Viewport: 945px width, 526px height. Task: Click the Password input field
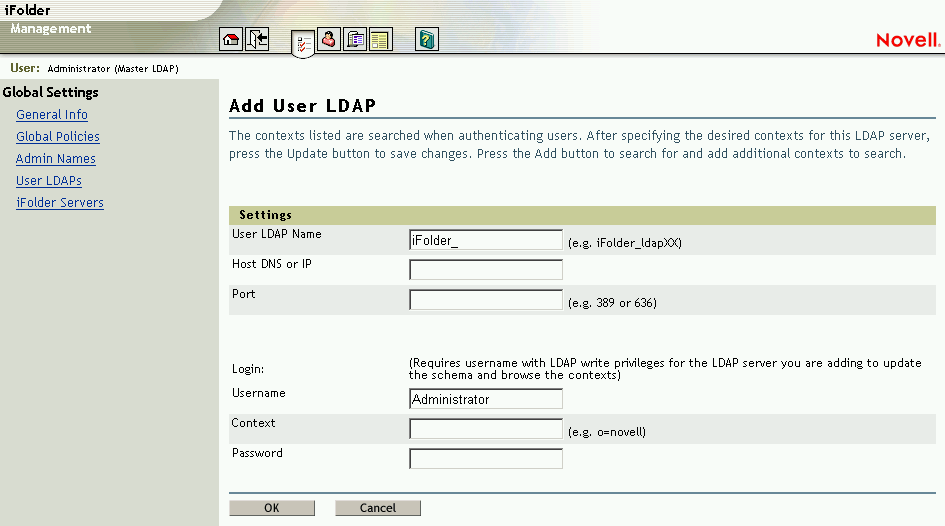pos(486,459)
